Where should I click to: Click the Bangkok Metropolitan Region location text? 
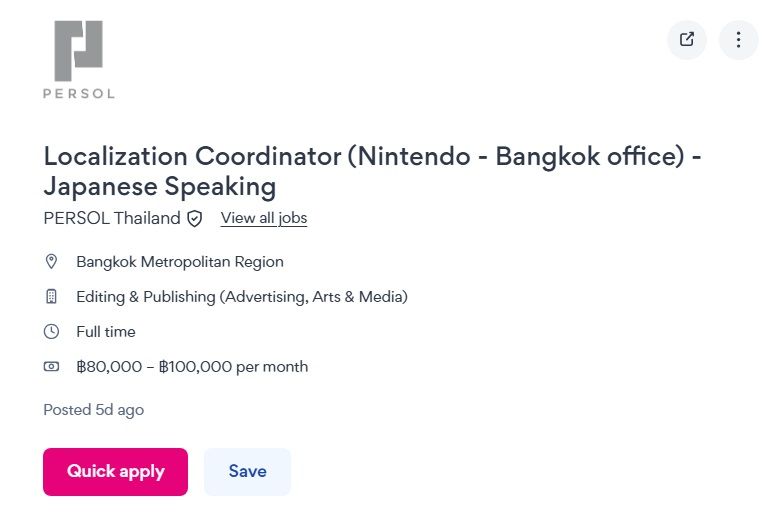pos(180,262)
